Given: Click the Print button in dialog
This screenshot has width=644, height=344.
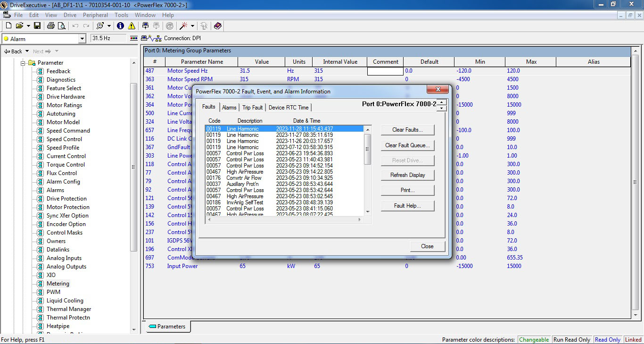Looking at the screenshot, I should 407,190.
